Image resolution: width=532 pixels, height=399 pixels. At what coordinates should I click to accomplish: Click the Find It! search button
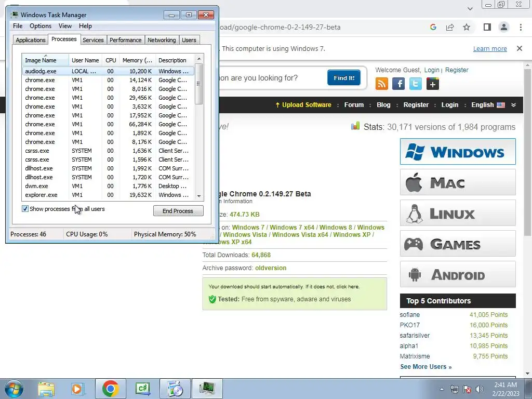coord(344,78)
